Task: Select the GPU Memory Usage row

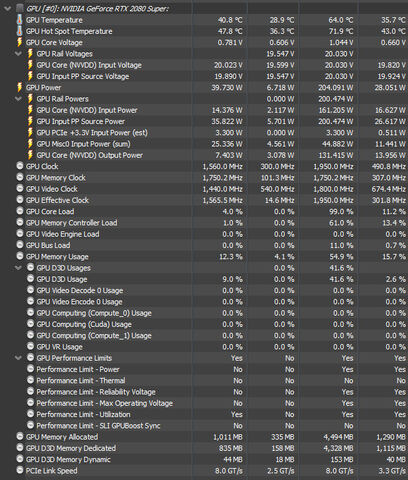Action: coord(204,257)
